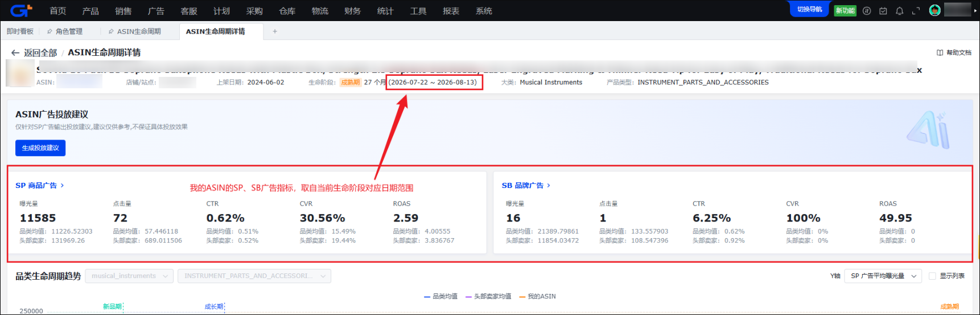
Task: Click chevron next to SP 商品广告
Action: [62, 185]
